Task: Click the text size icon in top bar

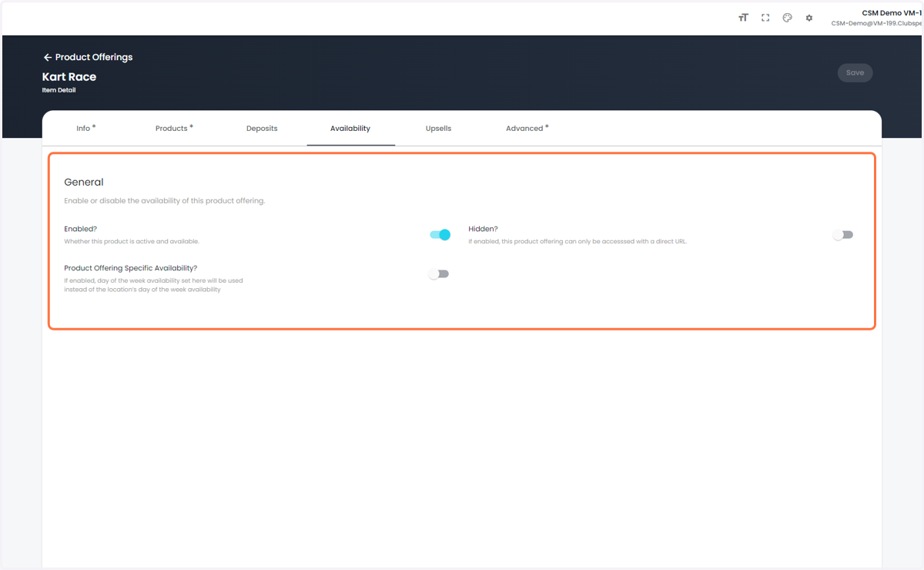Action: click(743, 18)
